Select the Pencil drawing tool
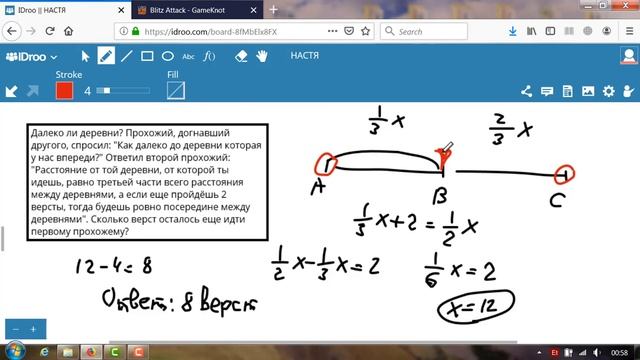This screenshot has height=360, width=640. click(x=106, y=56)
